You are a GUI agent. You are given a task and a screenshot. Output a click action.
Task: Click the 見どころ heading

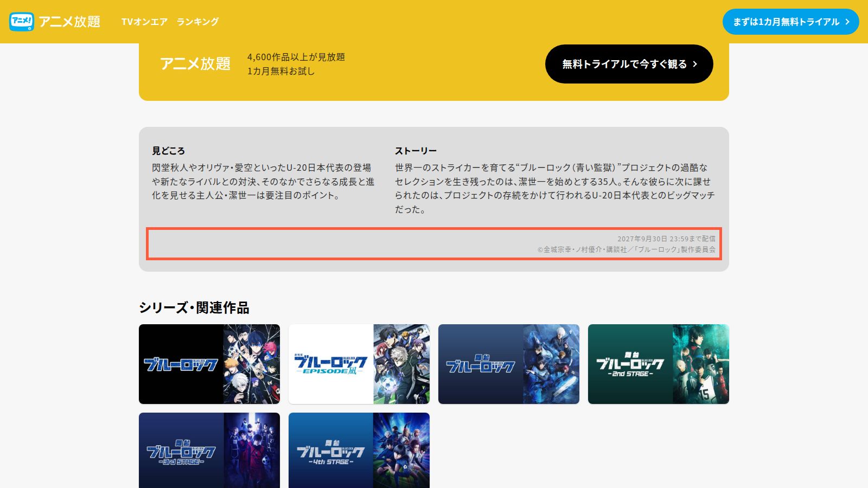pos(168,151)
